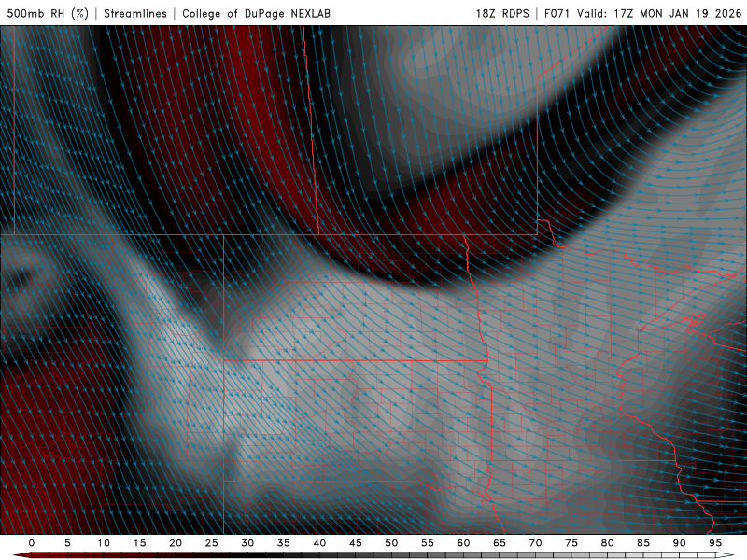Click the dark red left arrow of colorbar

pos(21,555)
